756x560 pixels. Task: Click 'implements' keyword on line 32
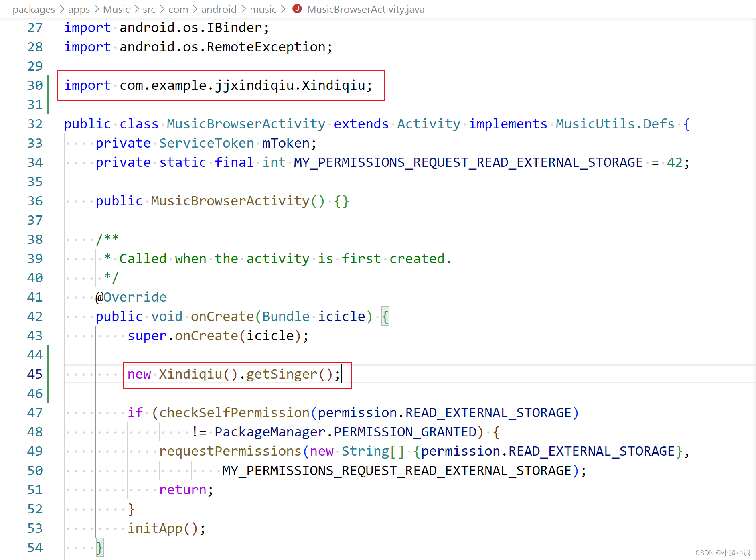pos(508,124)
